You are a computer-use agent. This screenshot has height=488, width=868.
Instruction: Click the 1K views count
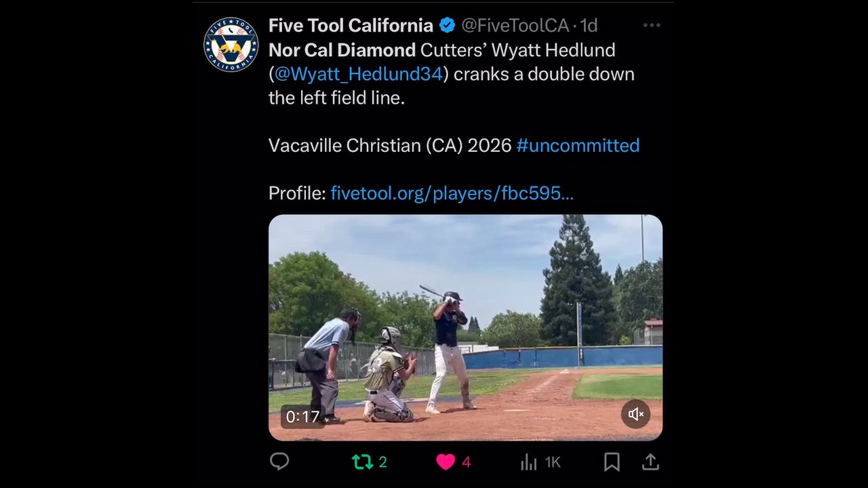(x=553, y=462)
